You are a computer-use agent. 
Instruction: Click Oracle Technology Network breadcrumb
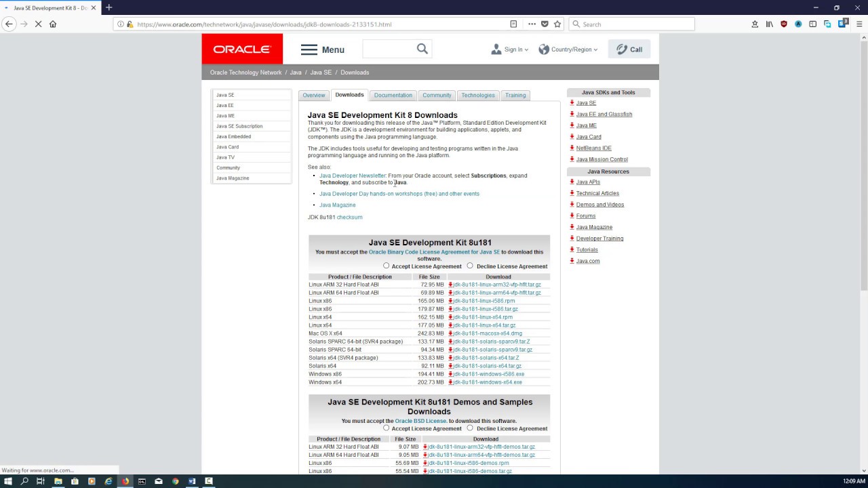pyautogui.click(x=245, y=73)
